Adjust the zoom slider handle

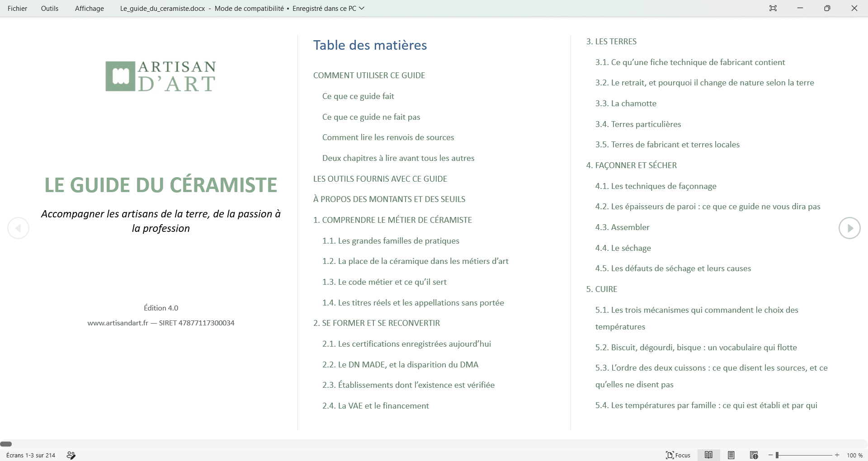coord(777,455)
